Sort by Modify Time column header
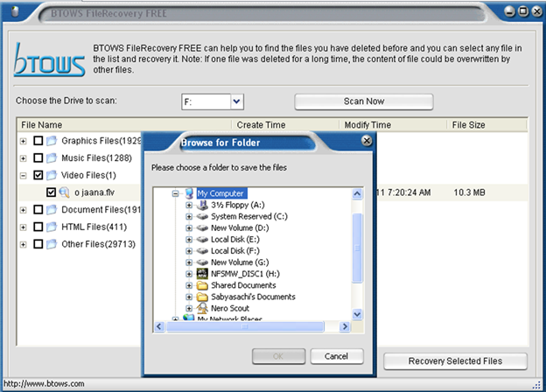The height and width of the screenshot is (392, 546). coord(393,125)
